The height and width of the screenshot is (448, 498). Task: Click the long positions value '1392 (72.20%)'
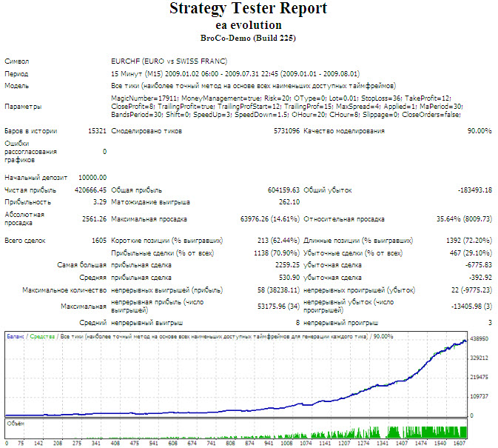click(469, 241)
